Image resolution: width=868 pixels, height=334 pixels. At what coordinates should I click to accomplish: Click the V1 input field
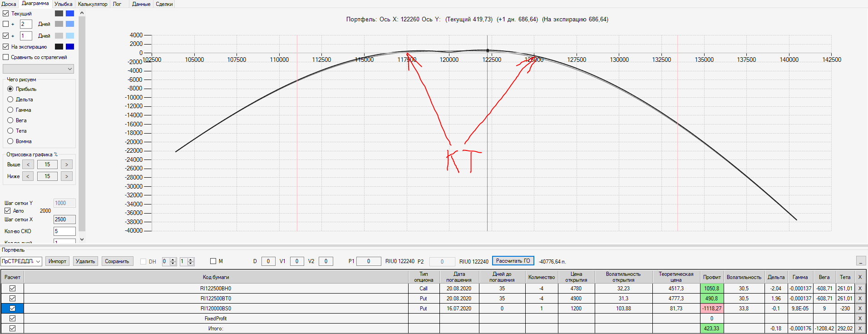coord(297,261)
